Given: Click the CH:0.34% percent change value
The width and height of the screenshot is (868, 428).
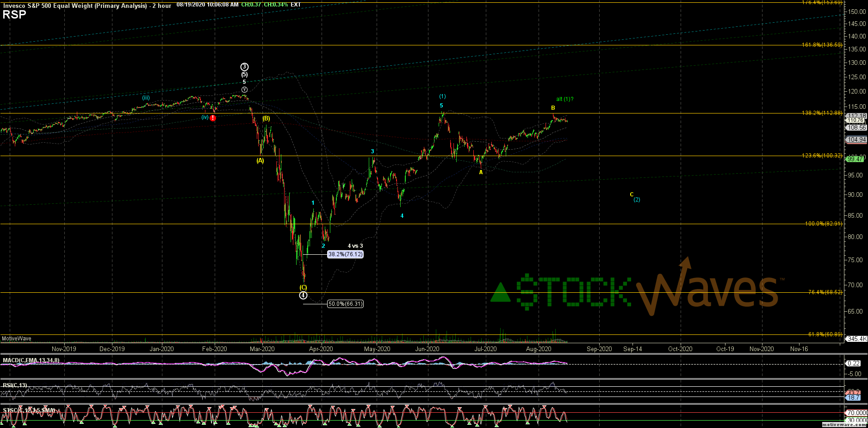Looking at the screenshot, I should point(276,5).
